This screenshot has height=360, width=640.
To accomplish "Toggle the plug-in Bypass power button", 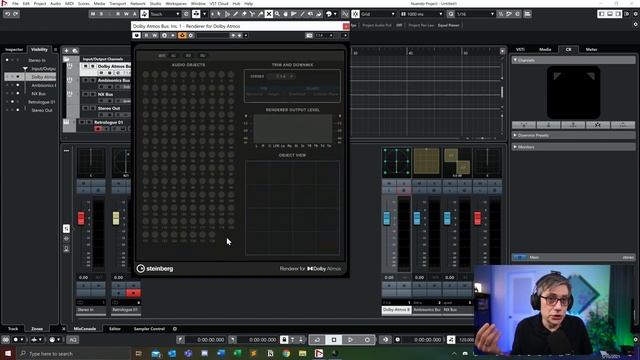I will point(136,36).
